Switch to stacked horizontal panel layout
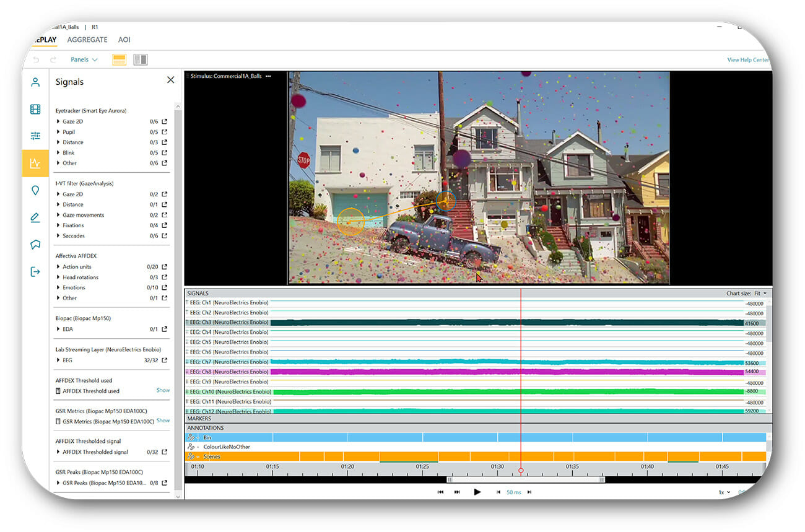 (119, 59)
